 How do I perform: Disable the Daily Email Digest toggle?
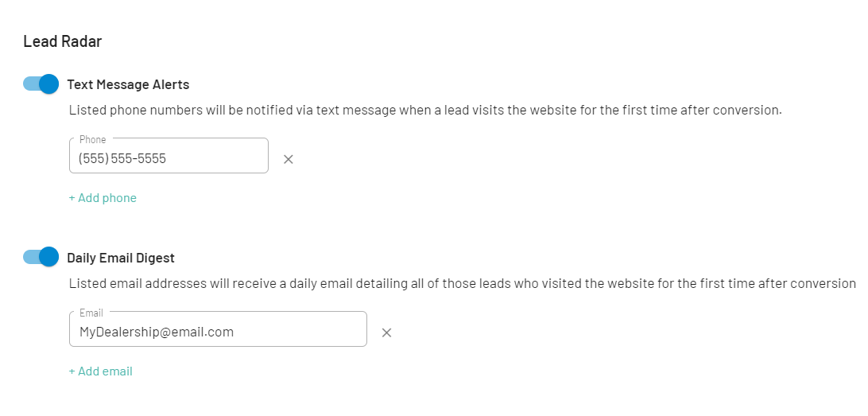coord(41,257)
